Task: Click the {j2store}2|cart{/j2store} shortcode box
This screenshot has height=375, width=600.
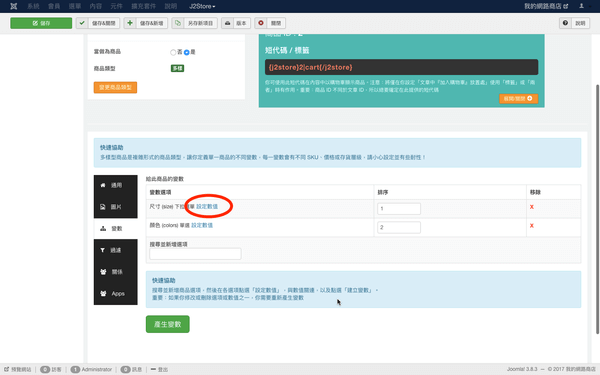Action: [401, 67]
